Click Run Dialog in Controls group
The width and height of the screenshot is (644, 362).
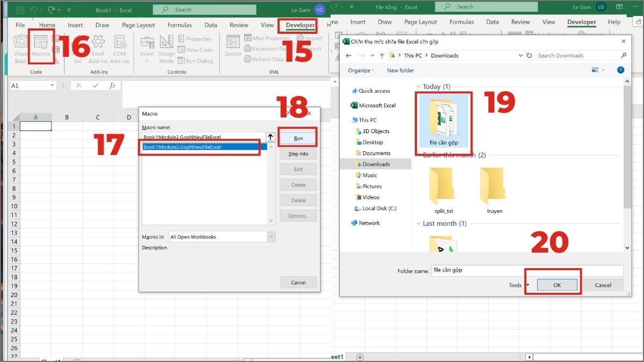tap(195, 61)
